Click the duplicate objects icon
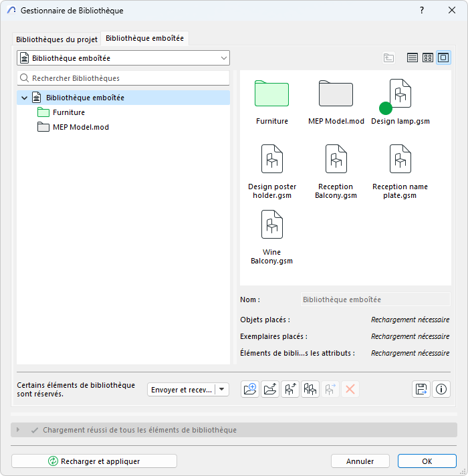Screen dimensions: 468x476 pyautogui.click(x=310, y=389)
